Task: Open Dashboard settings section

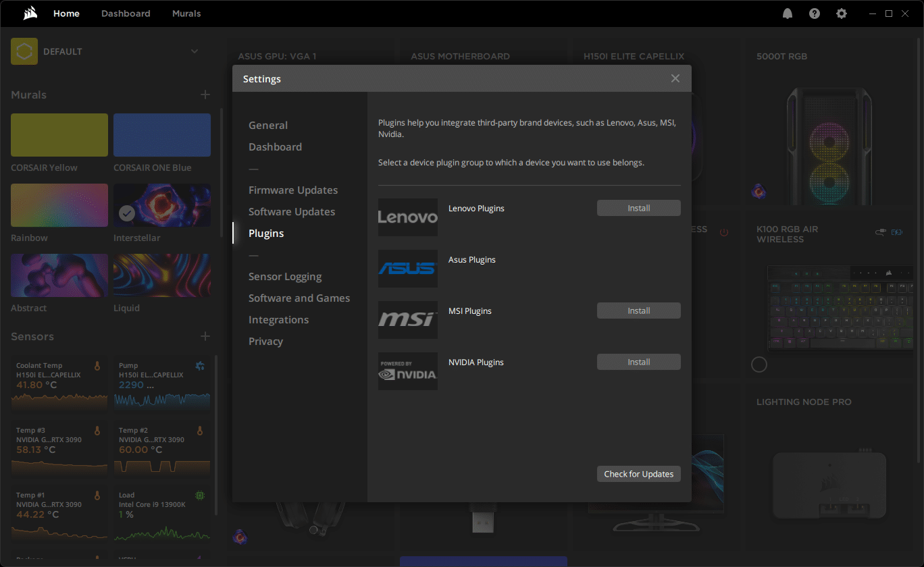Action: (x=275, y=147)
